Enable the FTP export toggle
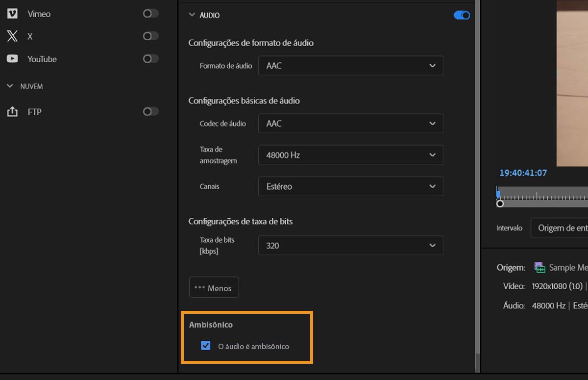 (x=150, y=111)
